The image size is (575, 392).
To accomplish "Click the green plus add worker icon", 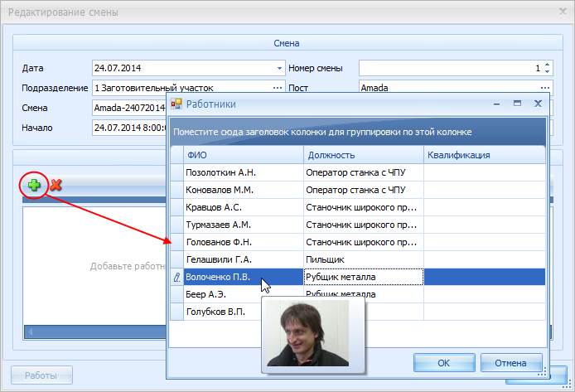I will coord(34,185).
